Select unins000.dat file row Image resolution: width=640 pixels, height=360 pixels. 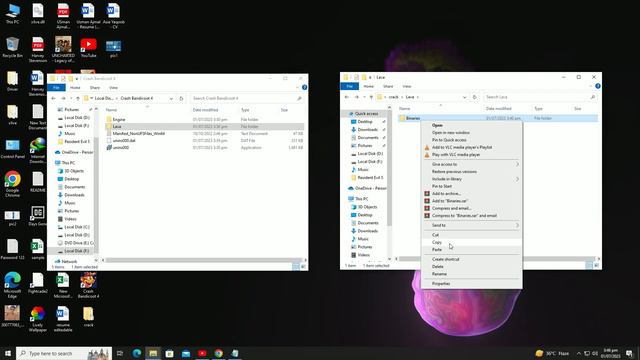pyautogui.click(x=204, y=140)
